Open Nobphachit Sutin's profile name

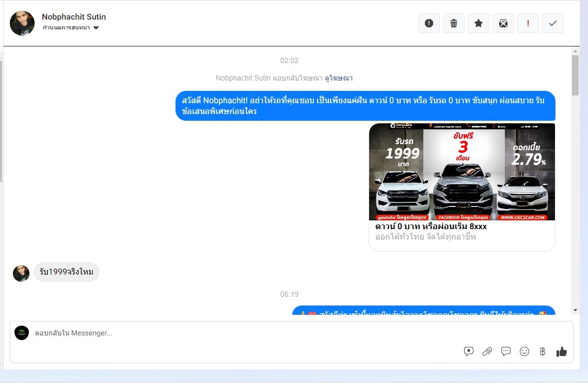coord(74,17)
